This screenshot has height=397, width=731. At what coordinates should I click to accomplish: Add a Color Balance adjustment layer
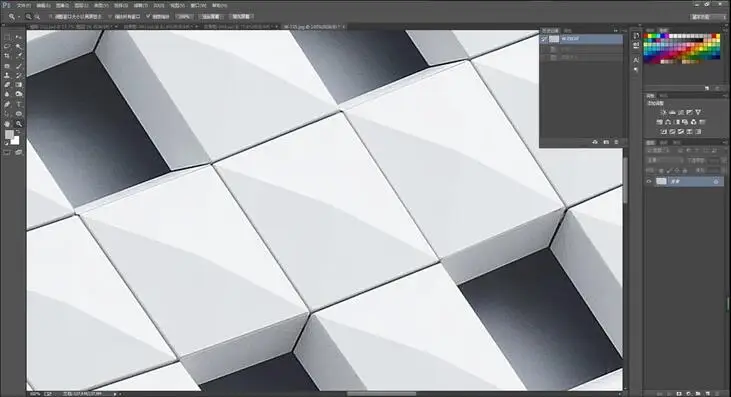pos(668,122)
